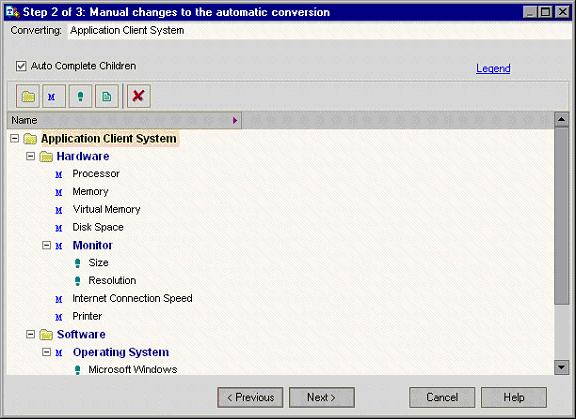The image size is (576, 420).
Task: Click the Name column header arrow
Action: 235,120
